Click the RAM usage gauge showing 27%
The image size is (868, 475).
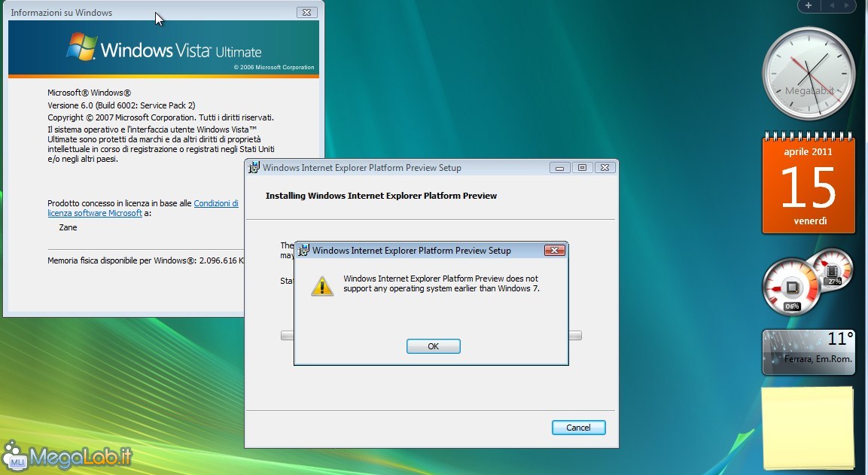click(x=831, y=269)
